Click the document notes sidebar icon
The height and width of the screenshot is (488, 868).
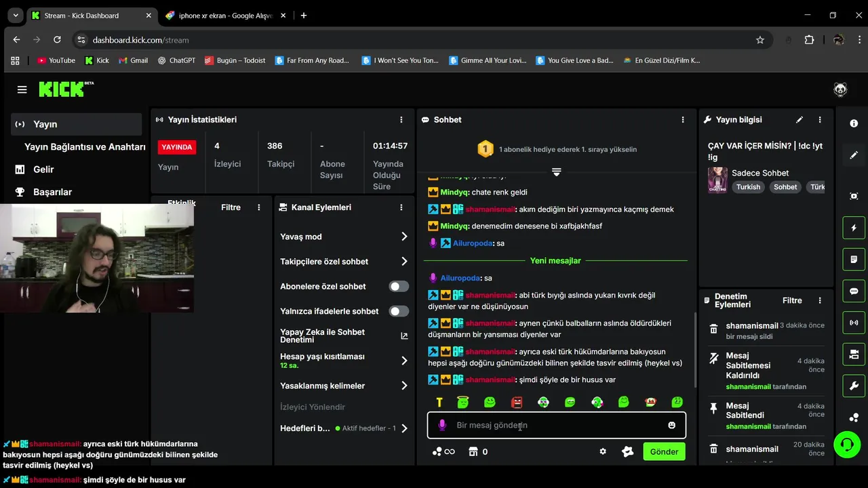click(x=854, y=260)
